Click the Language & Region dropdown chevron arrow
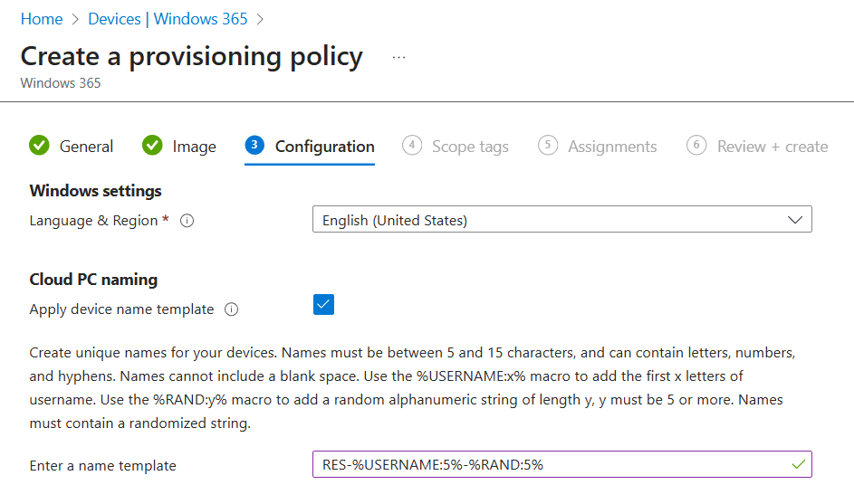 pyautogui.click(x=795, y=220)
